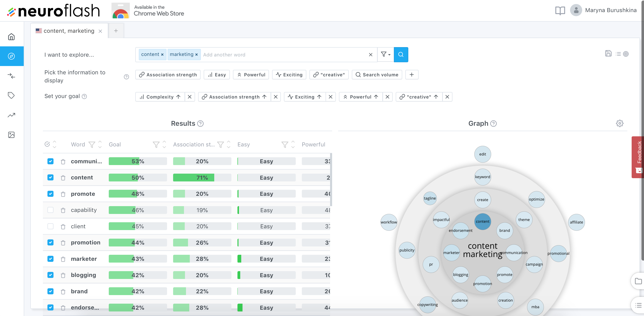This screenshot has width=644, height=316.
Task: Click the 'Add another word' input field
Action: (x=284, y=55)
